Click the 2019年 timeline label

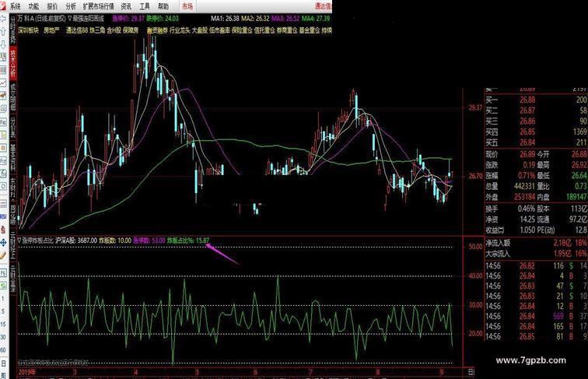coord(27,372)
